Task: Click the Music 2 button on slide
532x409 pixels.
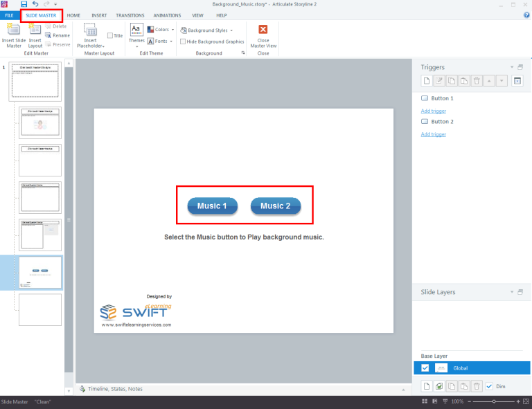Action: [x=275, y=206]
